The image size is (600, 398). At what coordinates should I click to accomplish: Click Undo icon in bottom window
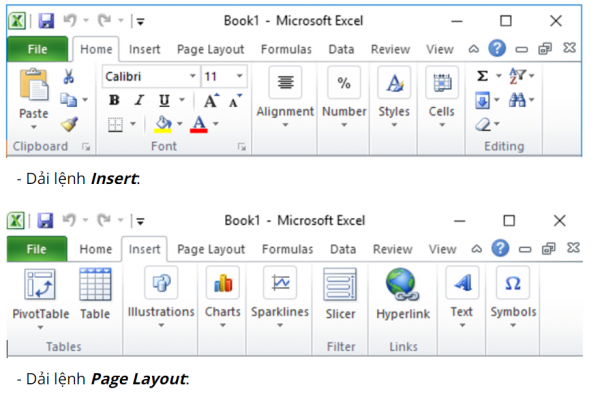point(69,220)
